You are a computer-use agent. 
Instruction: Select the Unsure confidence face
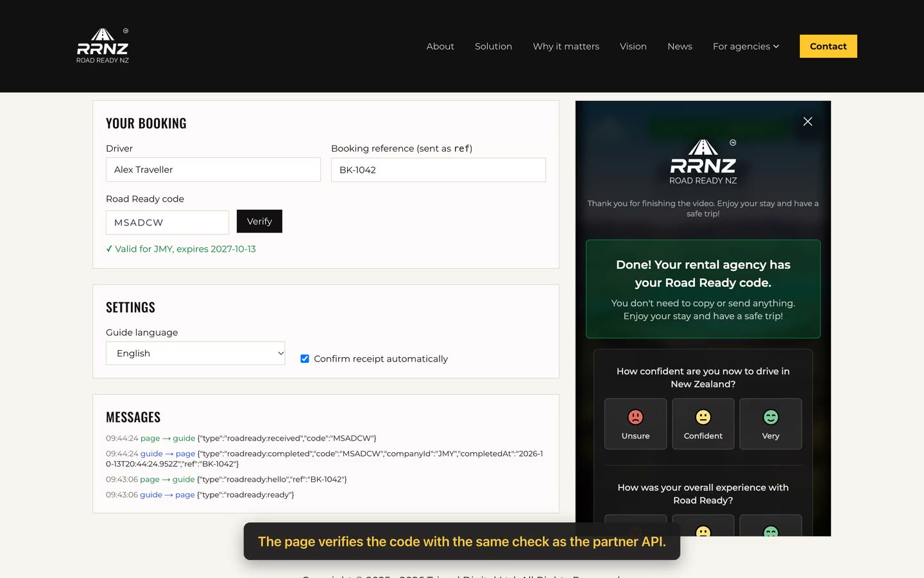pyautogui.click(x=635, y=424)
